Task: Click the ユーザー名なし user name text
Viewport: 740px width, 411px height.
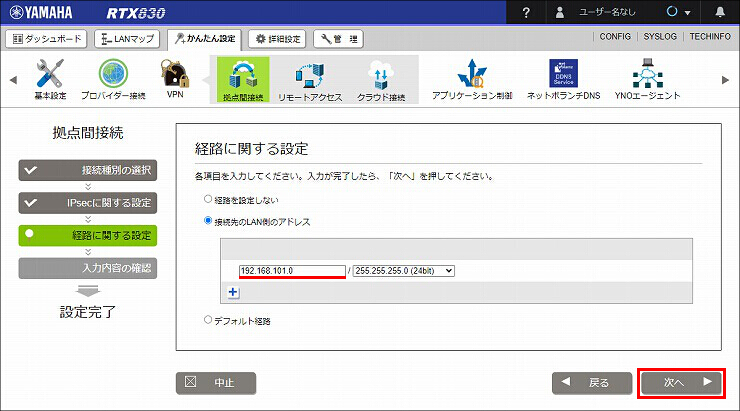Action: click(607, 12)
